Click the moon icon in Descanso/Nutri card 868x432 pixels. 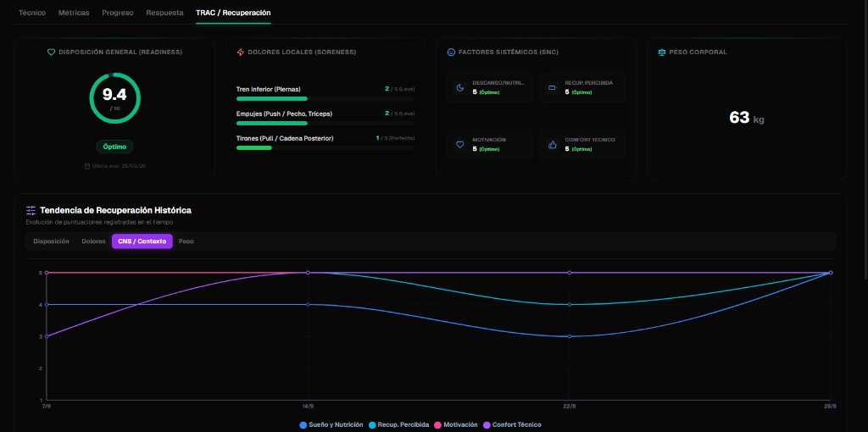click(x=459, y=87)
